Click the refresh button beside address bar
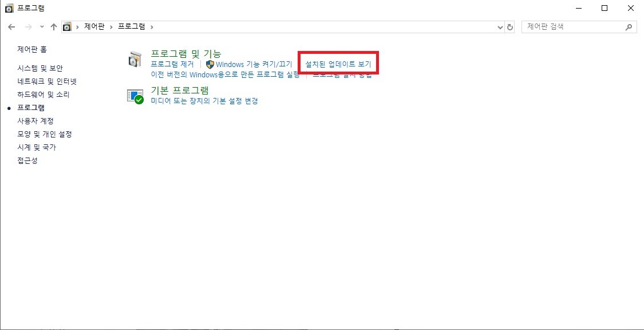Image resolution: width=644 pixels, height=330 pixels. tap(510, 27)
